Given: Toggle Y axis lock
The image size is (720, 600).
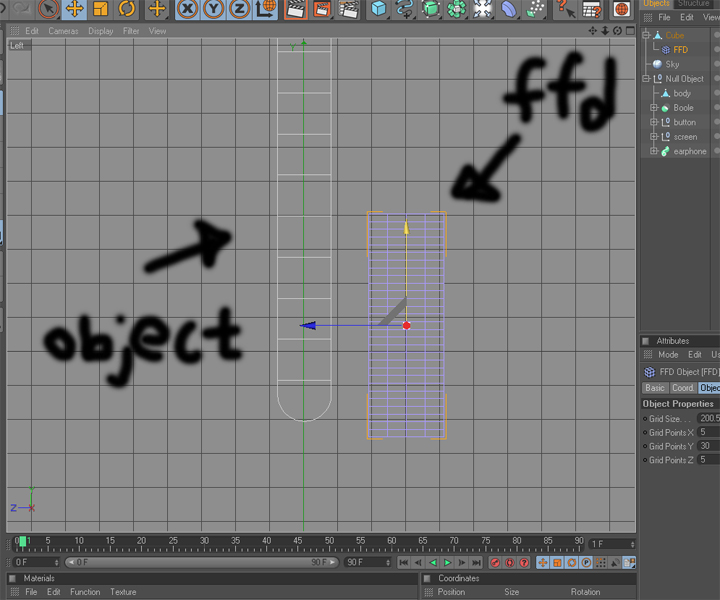Looking at the screenshot, I should point(213,9).
